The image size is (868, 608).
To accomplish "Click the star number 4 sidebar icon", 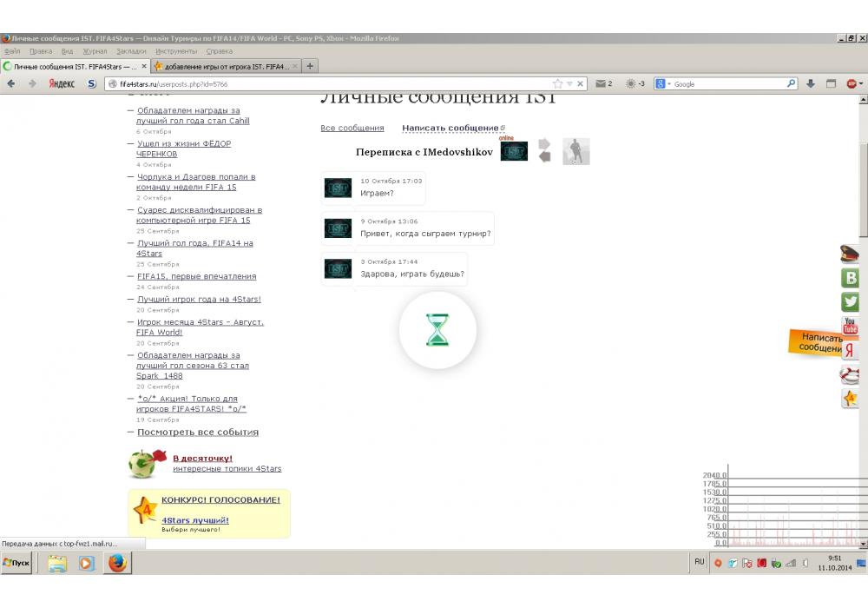I will point(851,399).
